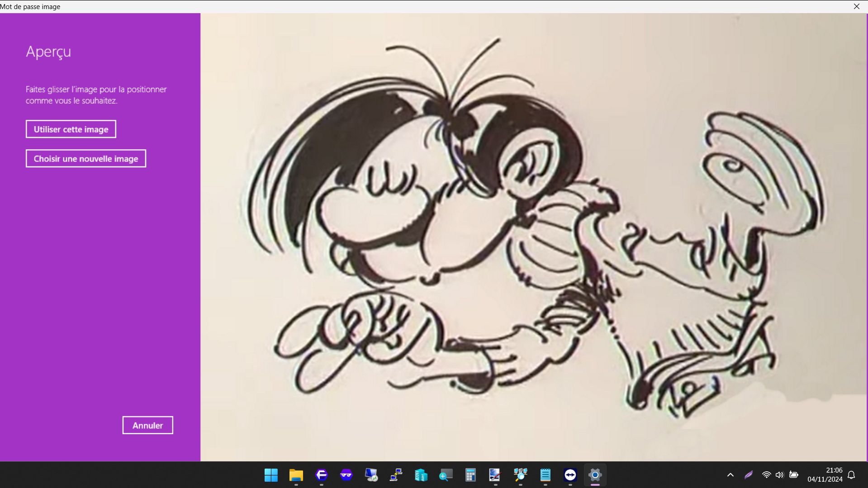Open the notifications bell icon
Image resolution: width=868 pixels, height=488 pixels.
point(852,475)
